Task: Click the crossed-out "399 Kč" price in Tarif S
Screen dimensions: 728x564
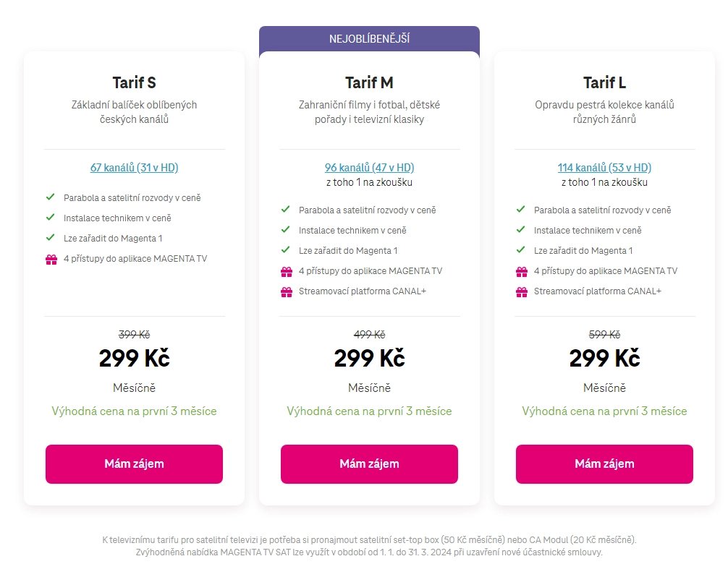Action: click(134, 334)
